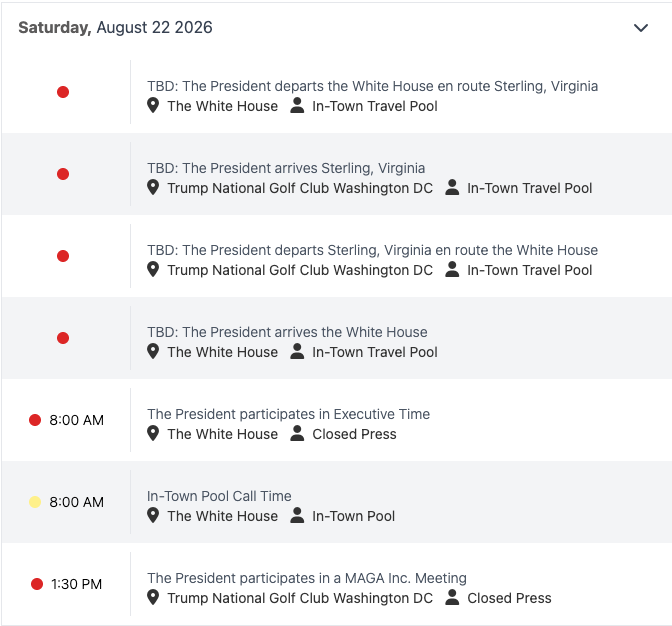Viewport: 672px width, 626px height.
Task: Open 'TBD: The President arrives the White House' link
Action: 287,332
